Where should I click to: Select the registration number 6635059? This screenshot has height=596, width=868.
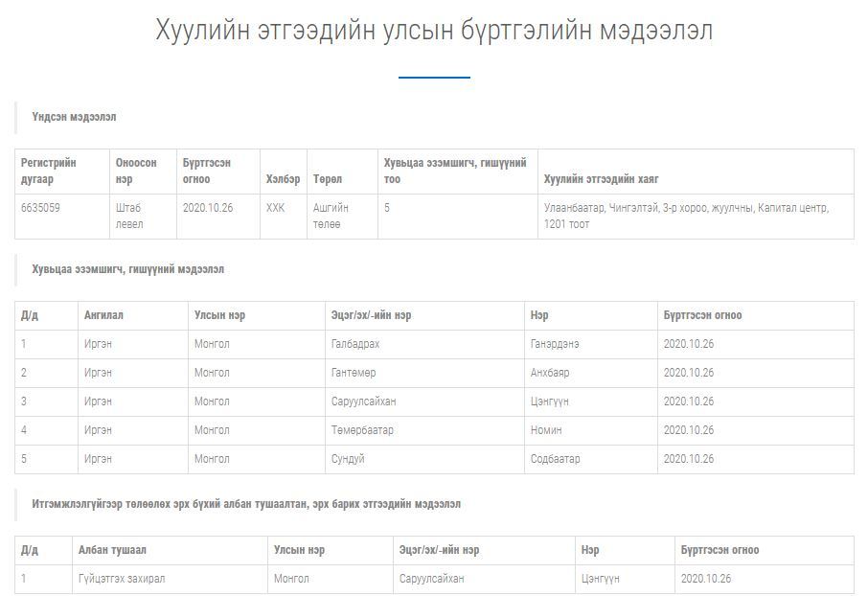[40, 208]
